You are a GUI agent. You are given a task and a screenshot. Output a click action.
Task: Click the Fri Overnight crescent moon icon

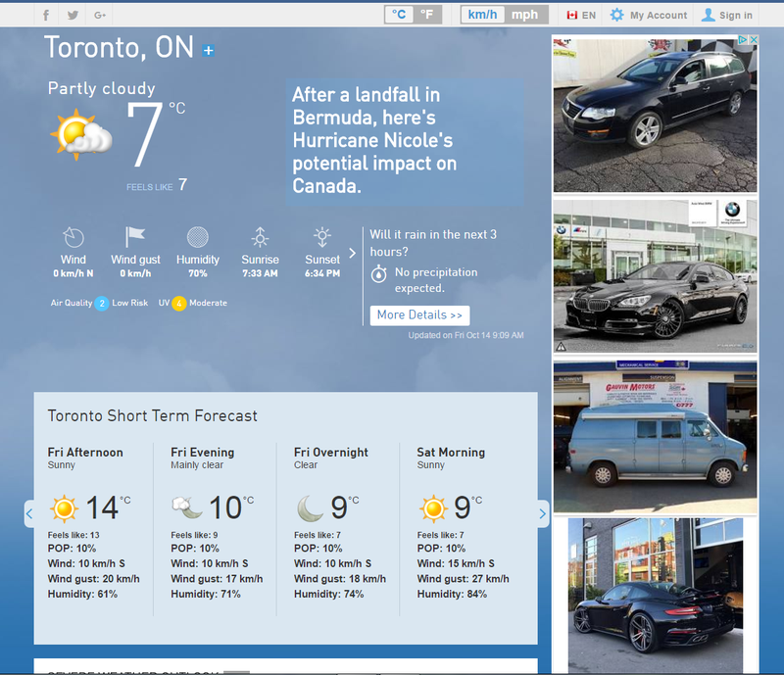point(311,508)
